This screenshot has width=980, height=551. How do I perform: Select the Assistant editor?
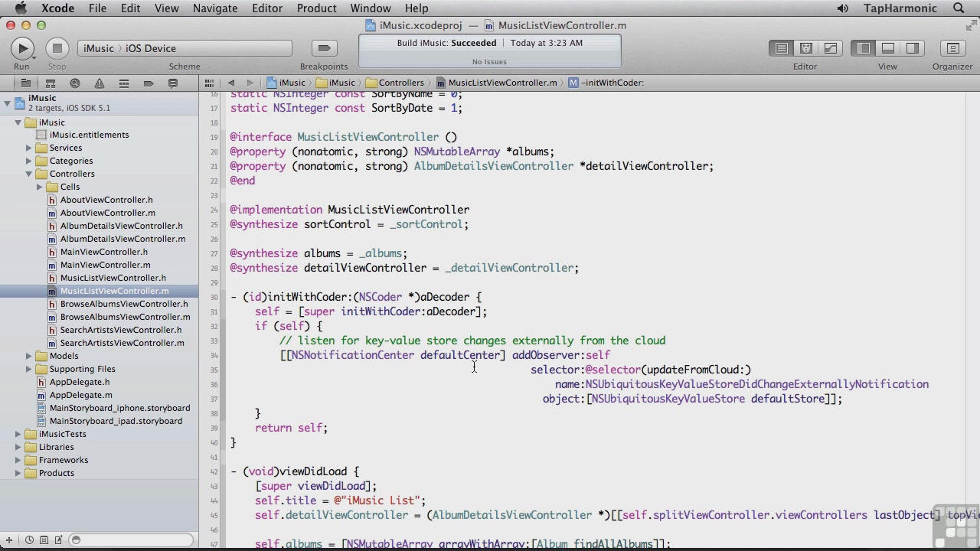(x=806, y=48)
